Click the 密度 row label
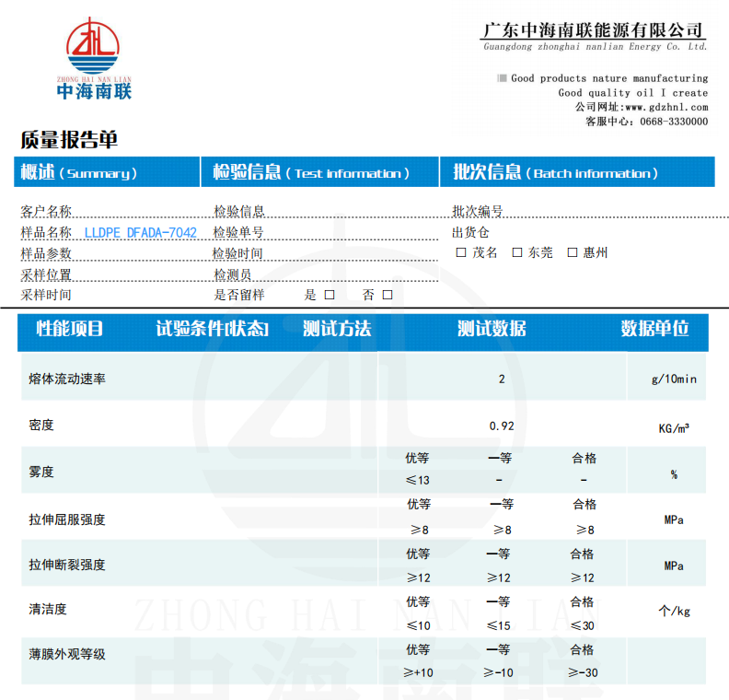The image size is (729, 700). tap(41, 426)
